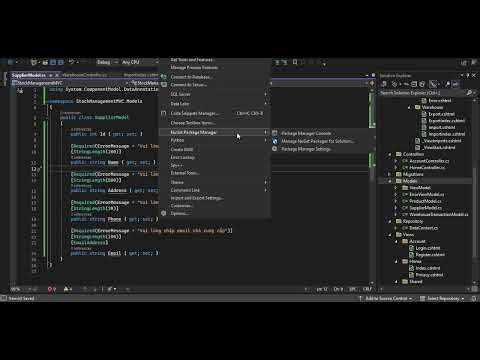Click Add to Source Control button
Screen dimensions: 480x360
point(386,298)
